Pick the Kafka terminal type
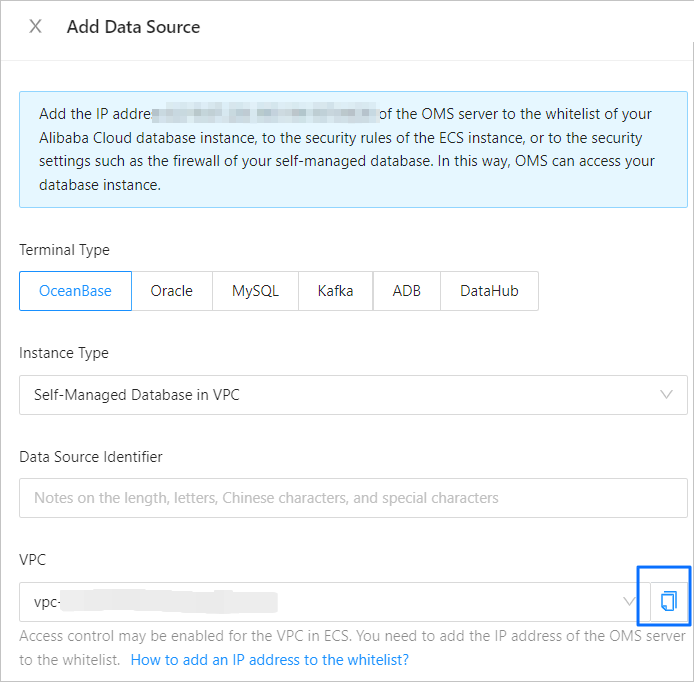 (x=335, y=291)
